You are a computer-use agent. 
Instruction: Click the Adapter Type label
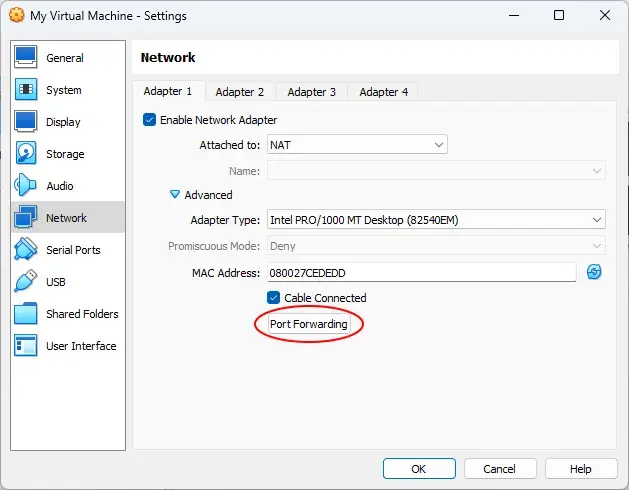(x=225, y=220)
